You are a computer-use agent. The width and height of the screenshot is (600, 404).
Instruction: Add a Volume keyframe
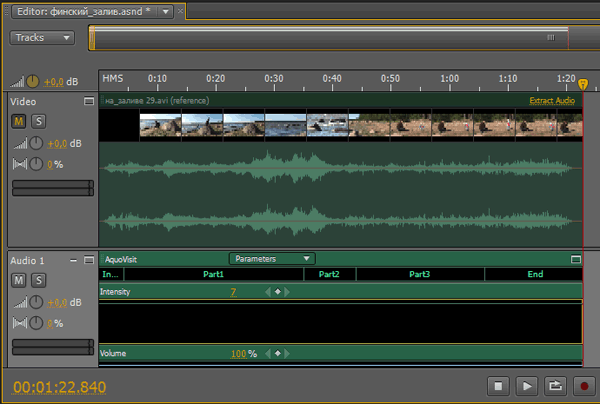pyautogui.click(x=278, y=354)
